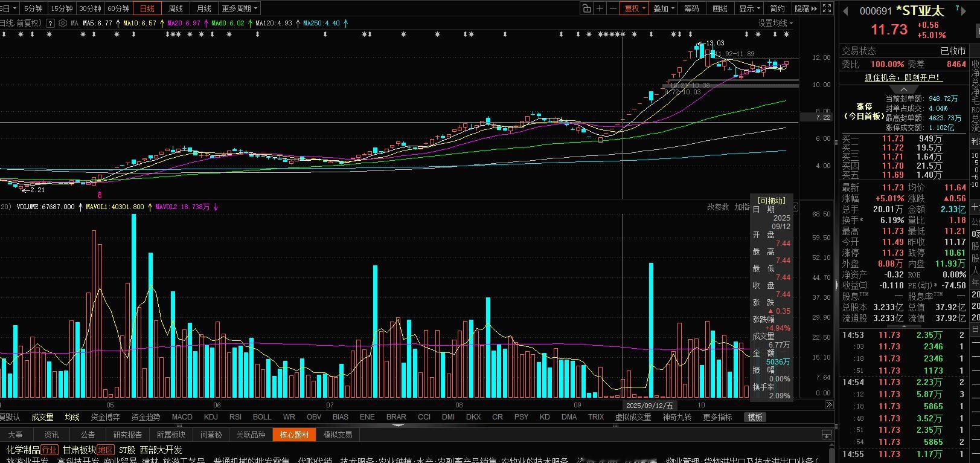This screenshot has height=463, width=980.
Task: Click the green MA60 moving average label
Action: tap(228, 23)
